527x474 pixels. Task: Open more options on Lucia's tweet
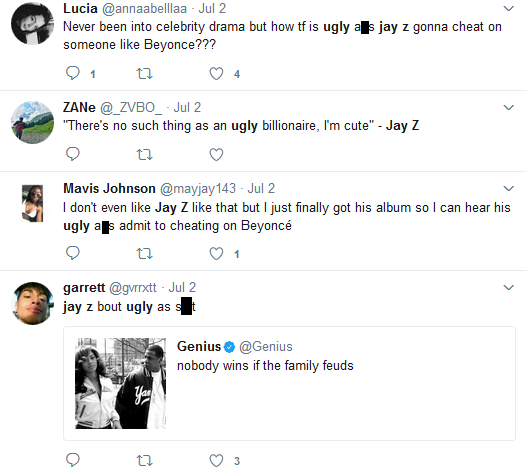[509, 8]
